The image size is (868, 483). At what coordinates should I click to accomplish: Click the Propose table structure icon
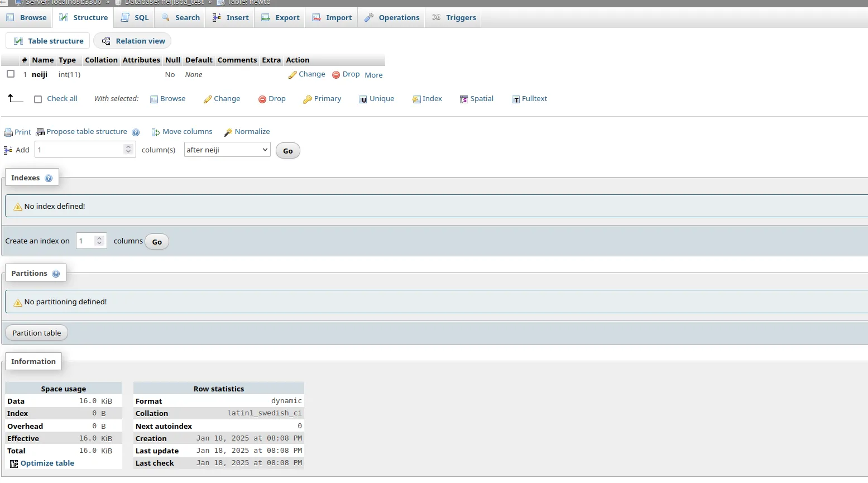coord(40,132)
